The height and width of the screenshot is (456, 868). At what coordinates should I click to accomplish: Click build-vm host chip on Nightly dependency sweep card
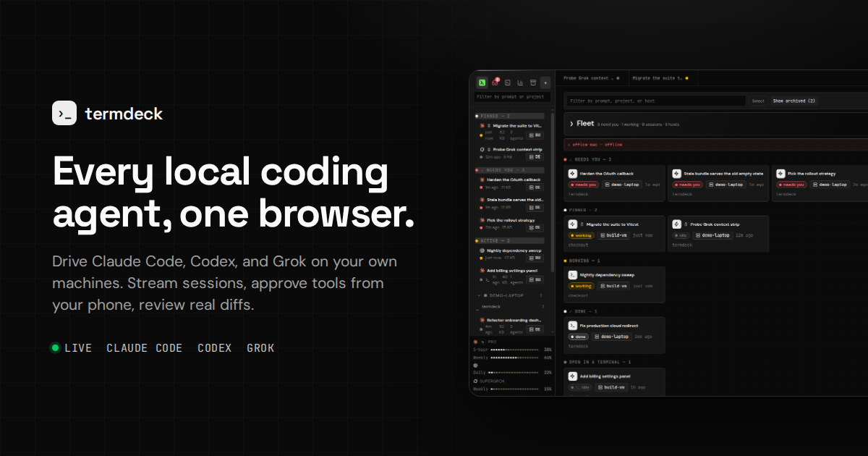coord(613,286)
